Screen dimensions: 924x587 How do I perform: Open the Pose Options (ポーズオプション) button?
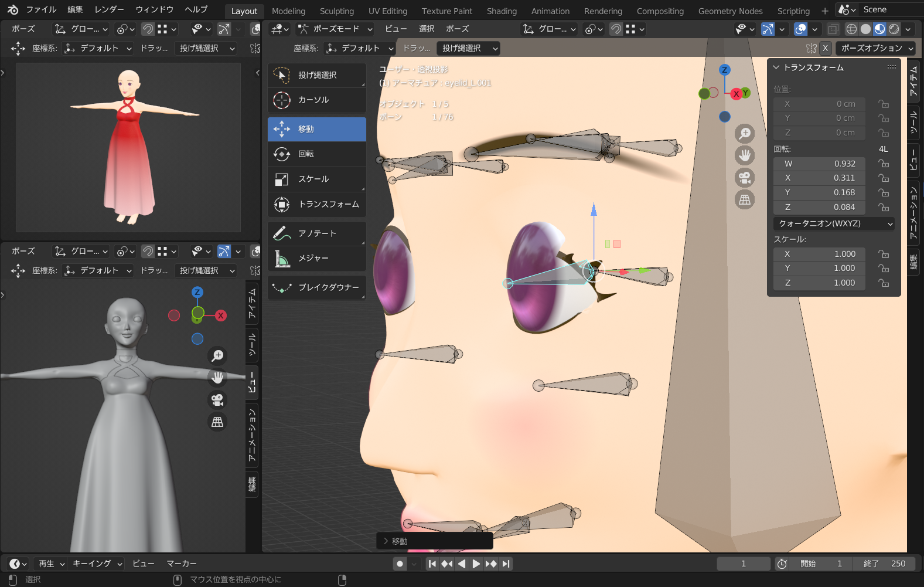click(x=876, y=48)
